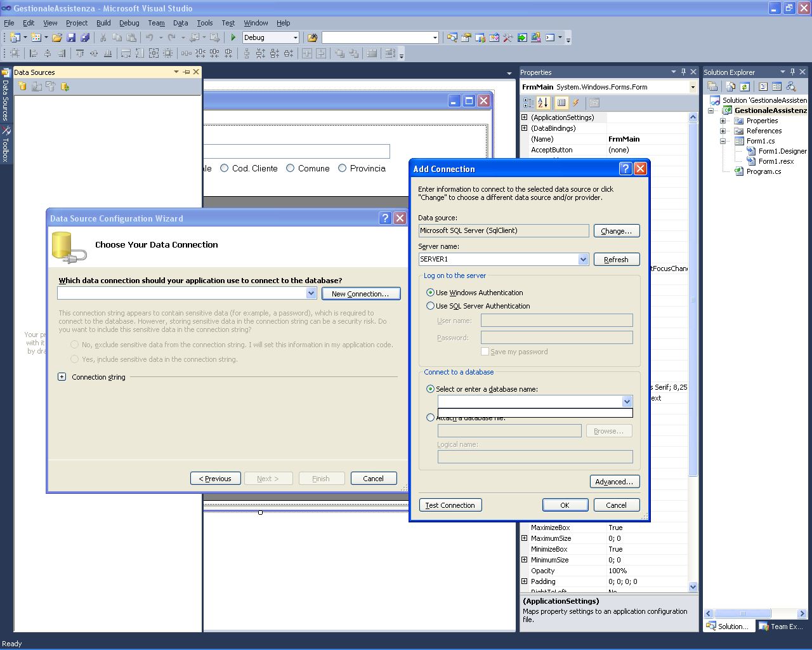The height and width of the screenshot is (650, 812).
Task: Click the Refresh icon in Solution Explorer
Action: [745, 86]
